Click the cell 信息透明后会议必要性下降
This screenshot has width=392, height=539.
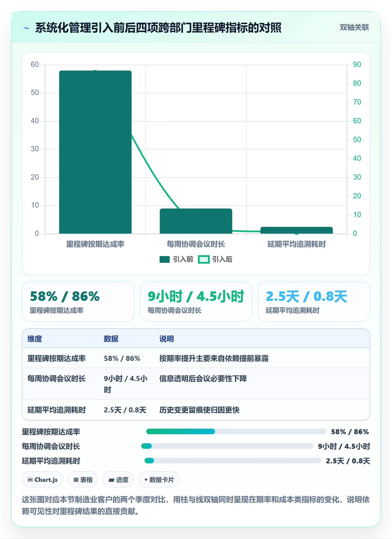click(203, 378)
